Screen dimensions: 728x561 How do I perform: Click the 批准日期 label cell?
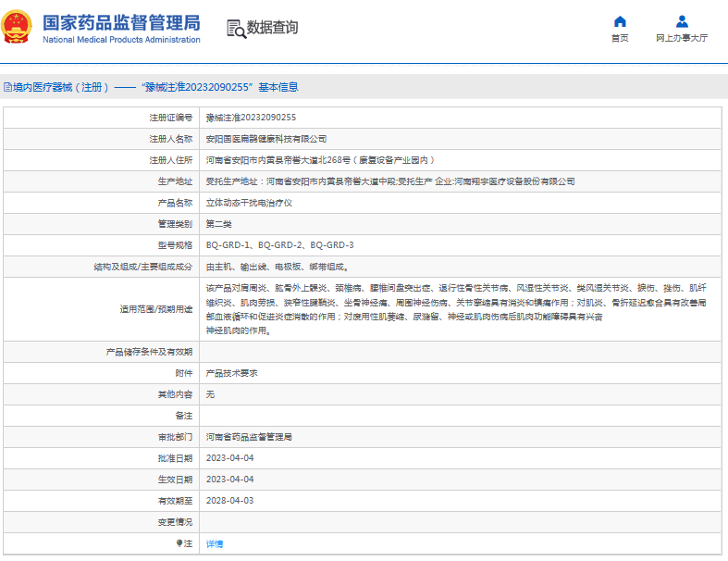(x=101, y=458)
